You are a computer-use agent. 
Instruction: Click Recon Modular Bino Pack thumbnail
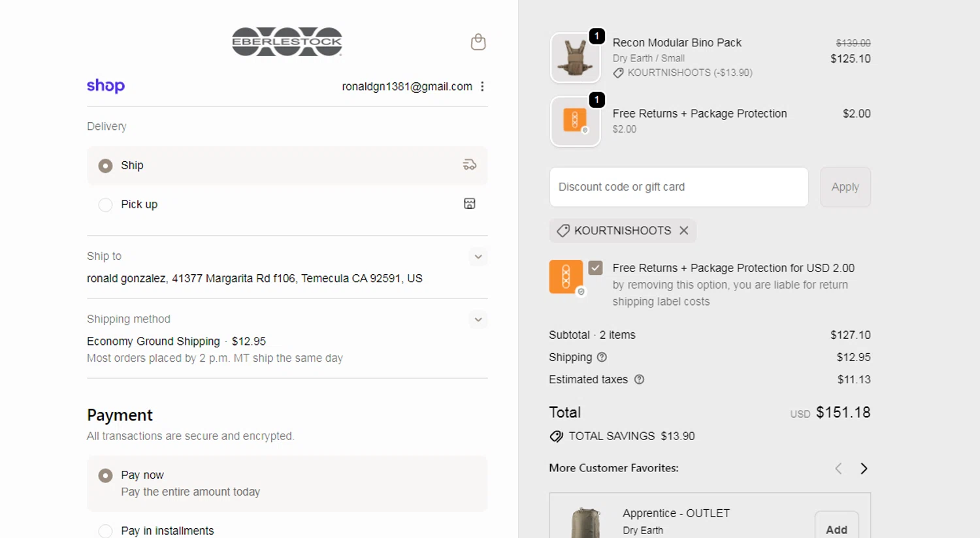click(576, 58)
